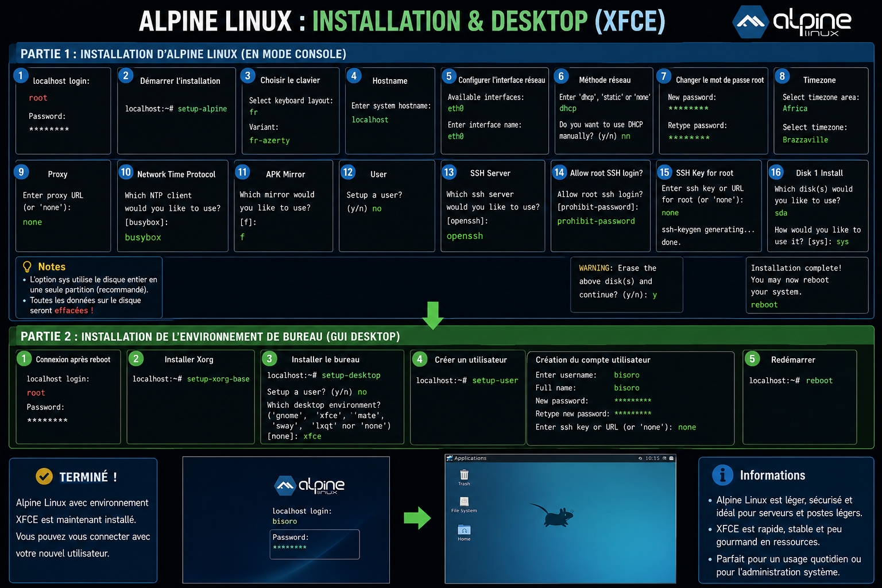Click the 'Proxy' step title
Image resolution: width=882 pixels, height=588 pixels.
pos(57,174)
